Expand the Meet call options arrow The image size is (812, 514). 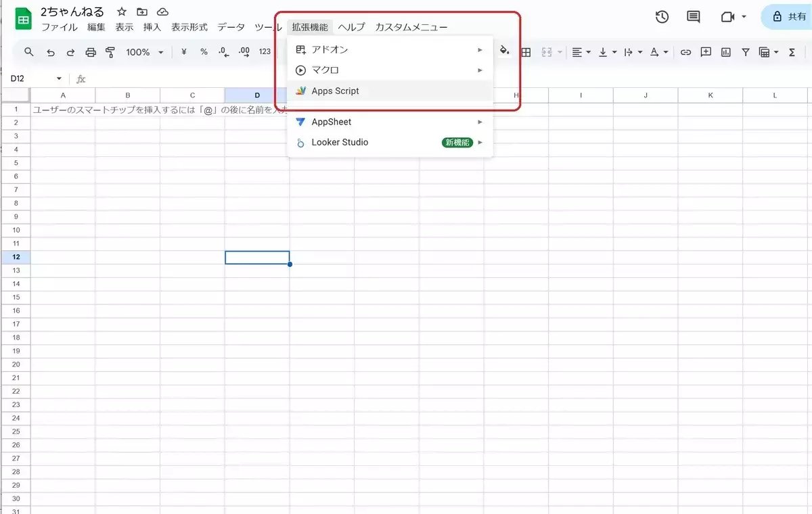tap(744, 17)
